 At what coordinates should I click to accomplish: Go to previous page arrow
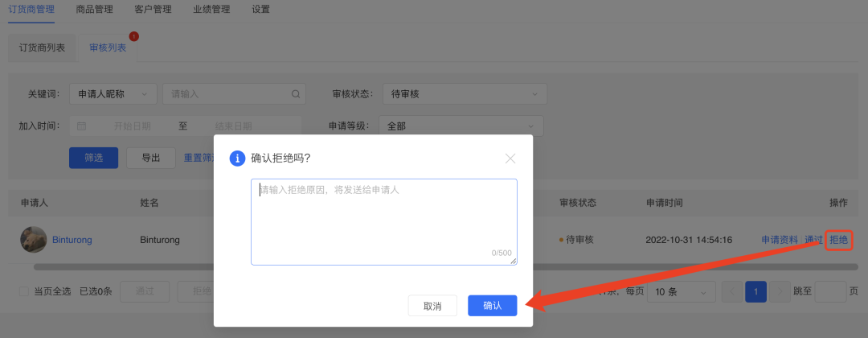click(x=732, y=291)
